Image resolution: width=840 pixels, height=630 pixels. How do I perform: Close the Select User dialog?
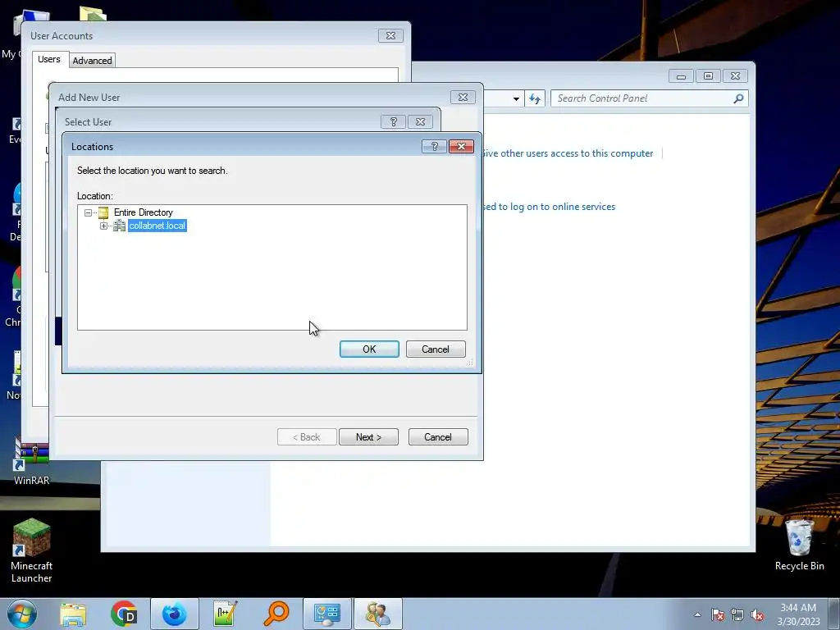[421, 121]
